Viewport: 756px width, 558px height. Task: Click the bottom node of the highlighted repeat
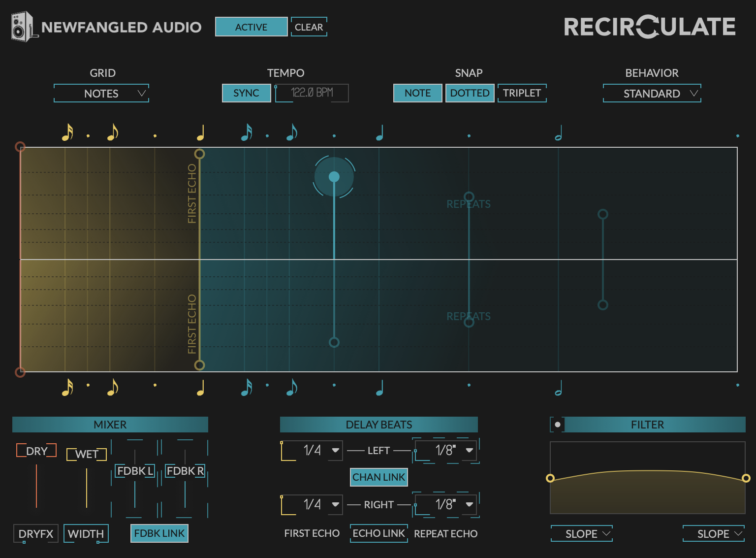(334, 342)
